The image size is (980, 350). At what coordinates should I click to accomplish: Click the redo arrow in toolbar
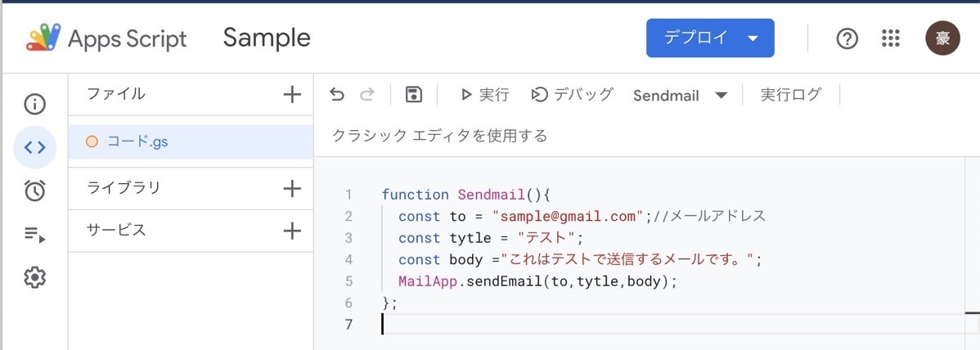(x=367, y=95)
